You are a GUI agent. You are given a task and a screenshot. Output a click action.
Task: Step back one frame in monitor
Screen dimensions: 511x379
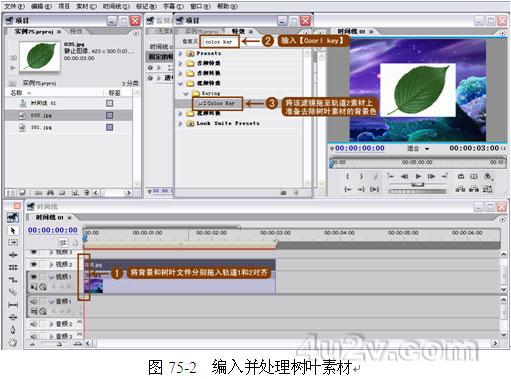(404, 176)
